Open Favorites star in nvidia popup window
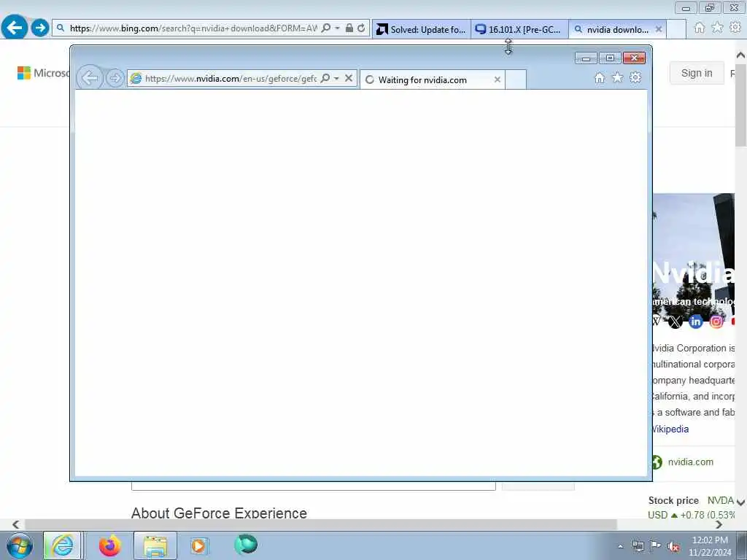The image size is (747, 560). click(x=617, y=77)
